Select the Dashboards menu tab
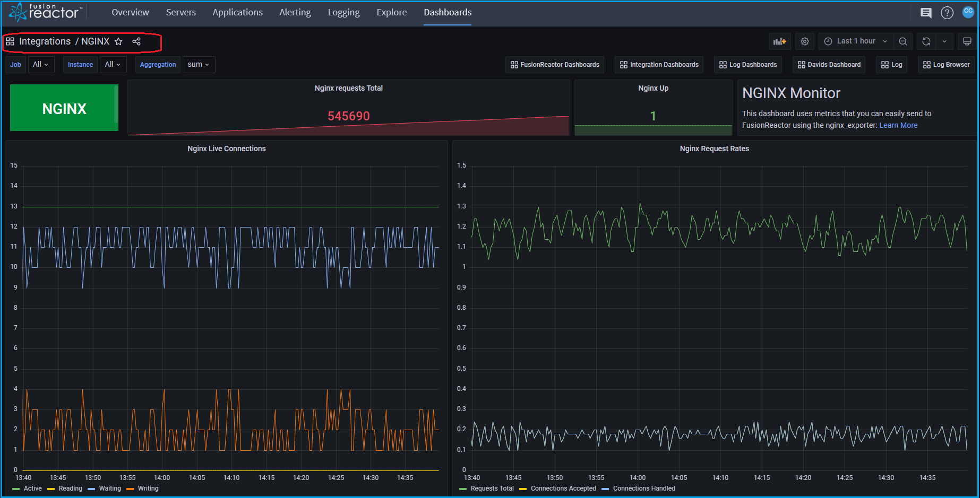 pos(448,12)
